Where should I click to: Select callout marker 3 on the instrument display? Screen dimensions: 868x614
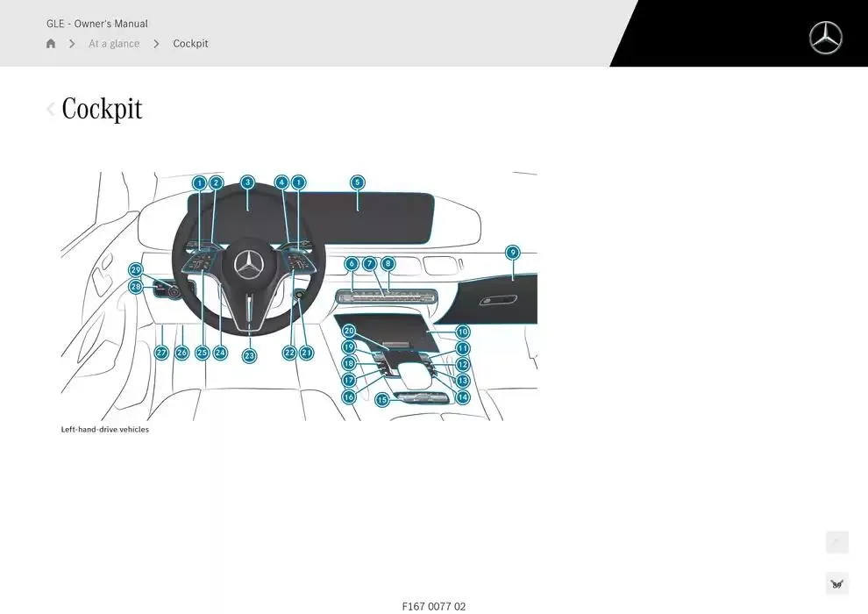(248, 182)
